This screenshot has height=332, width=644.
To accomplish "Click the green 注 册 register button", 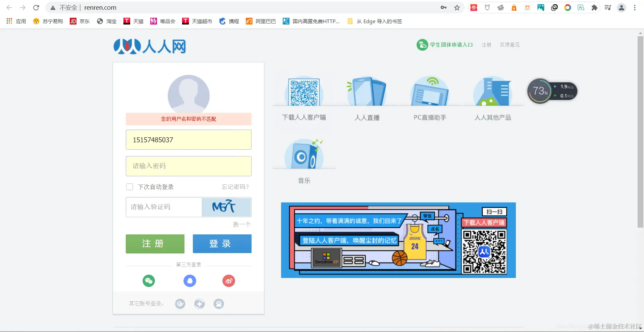I will coord(155,244).
